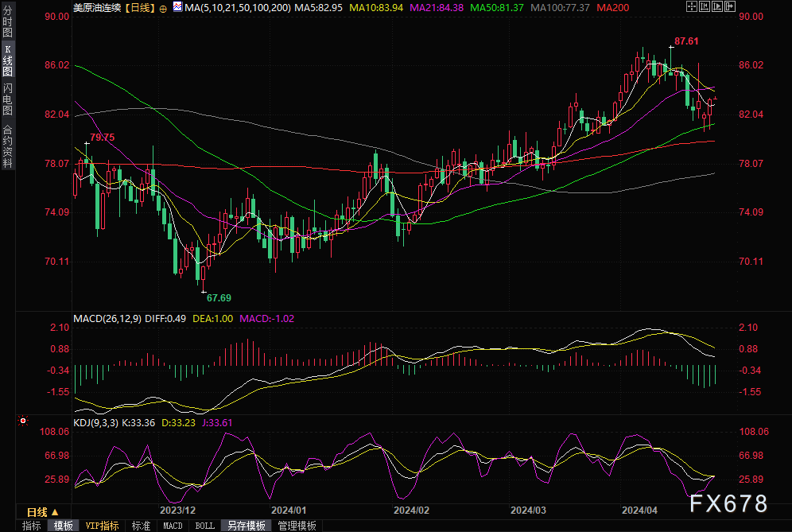Open the 闪电图 side tab
Image resolution: width=792 pixels, height=532 pixels.
(x=7, y=99)
